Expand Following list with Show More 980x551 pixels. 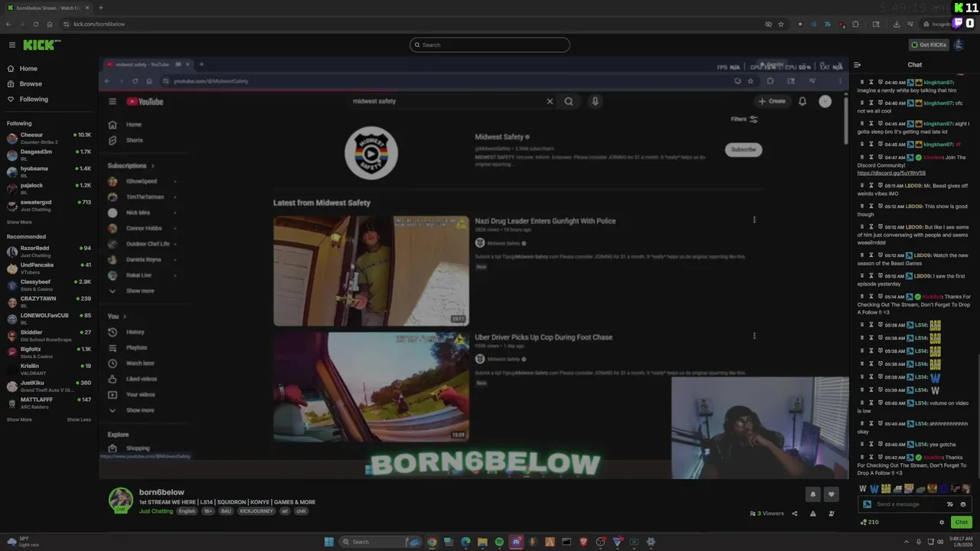tap(19, 223)
